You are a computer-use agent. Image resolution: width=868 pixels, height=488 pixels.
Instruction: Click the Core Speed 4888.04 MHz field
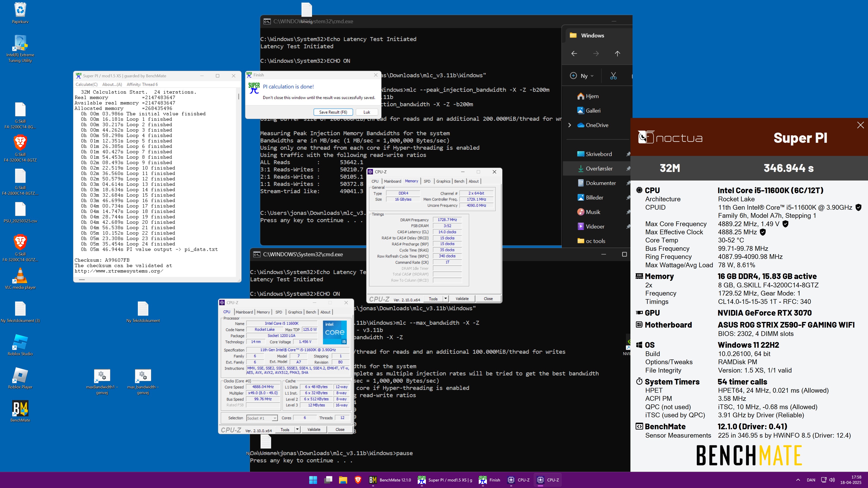(263, 387)
